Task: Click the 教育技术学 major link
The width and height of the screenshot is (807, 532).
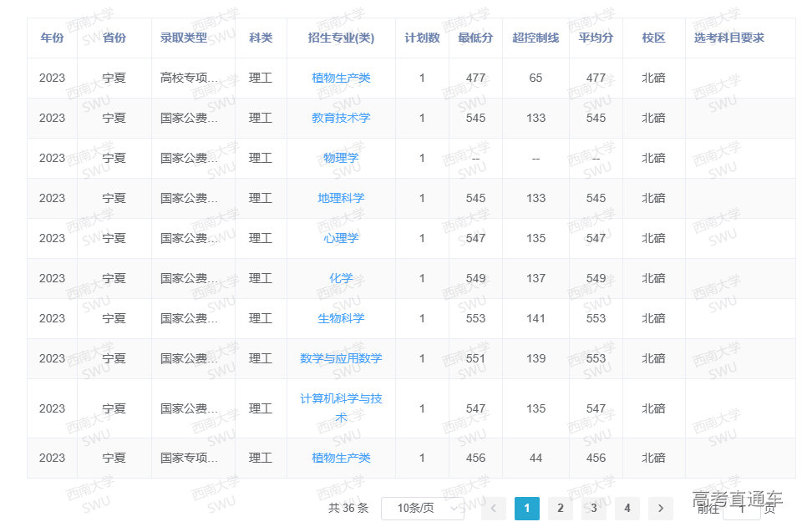Action: pos(341,118)
